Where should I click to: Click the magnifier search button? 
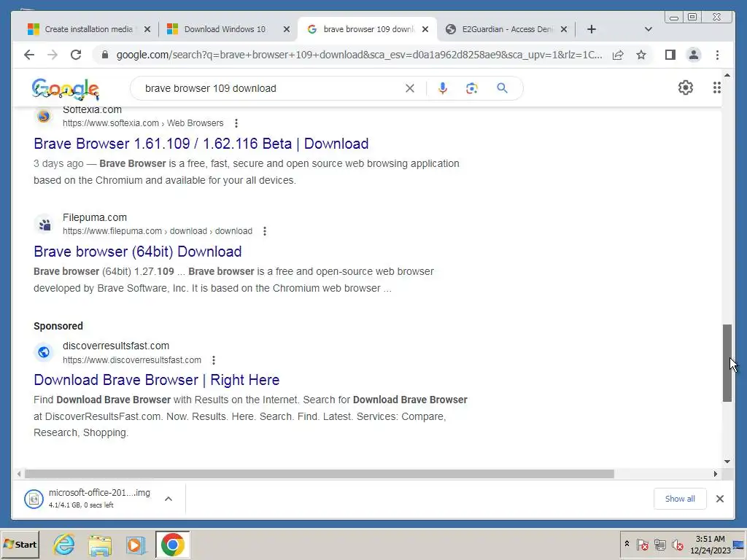(502, 88)
